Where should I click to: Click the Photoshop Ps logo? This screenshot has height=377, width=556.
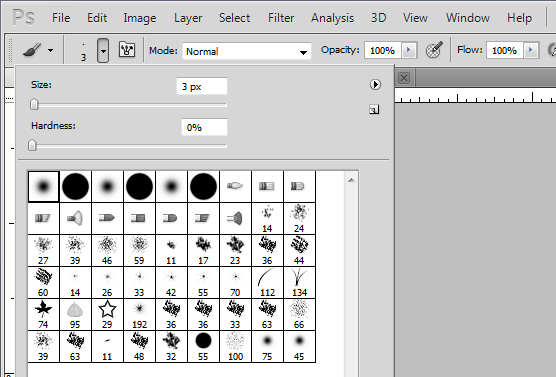pyautogui.click(x=23, y=17)
